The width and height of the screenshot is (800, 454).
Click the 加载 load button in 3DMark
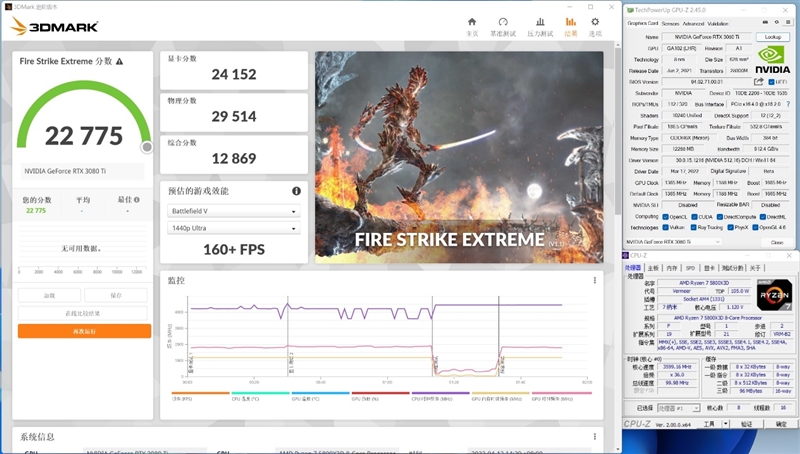click(x=49, y=295)
